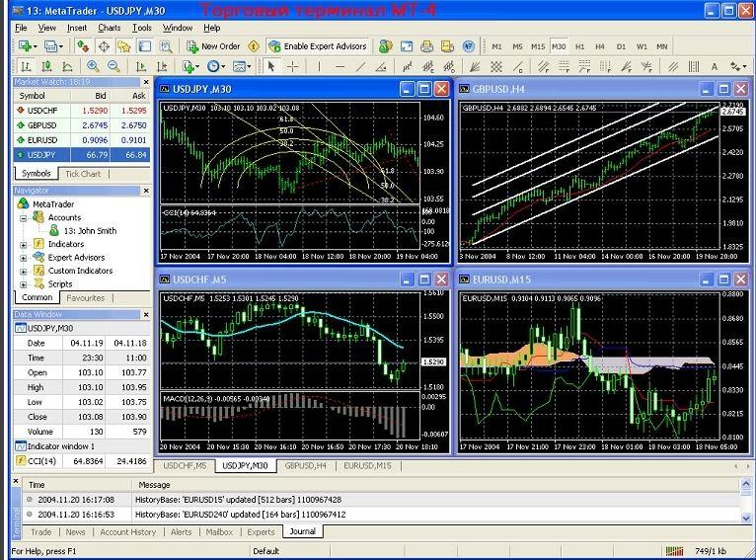Open the Account History terminal tab
The width and height of the screenshot is (756, 560).
click(127, 532)
